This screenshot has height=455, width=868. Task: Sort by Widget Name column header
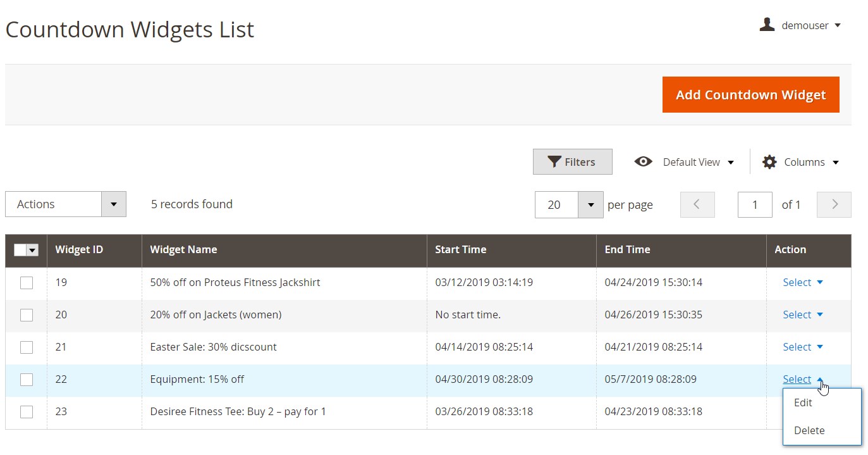[x=284, y=250]
